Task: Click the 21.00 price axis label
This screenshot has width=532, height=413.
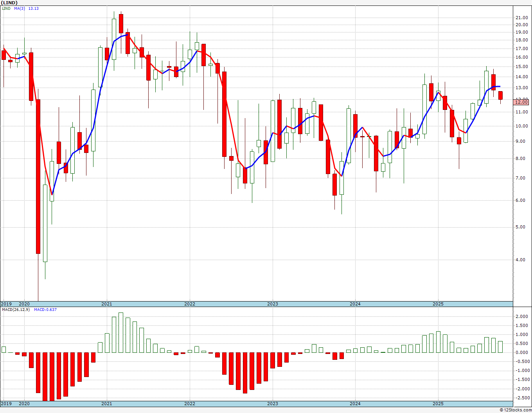Action: (521, 18)
